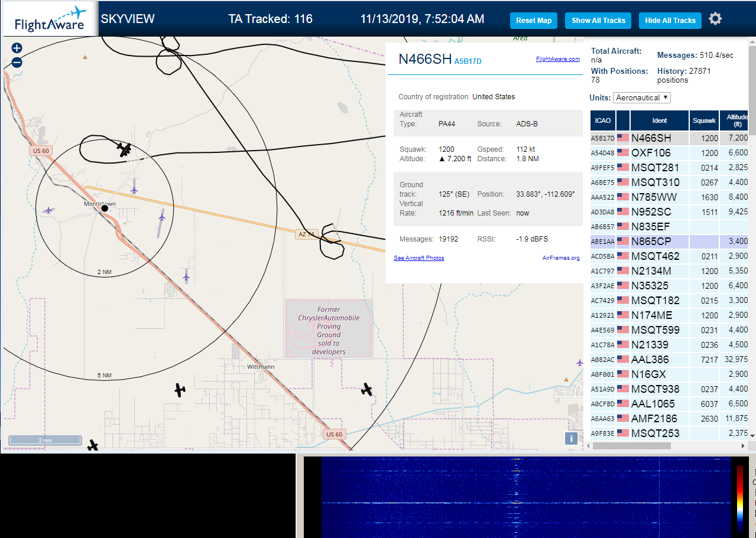Click Show All Tracks button
Image resolution: width=756 pixels, height=538 pixels.
pyautogui.click(x=598, y=20)
